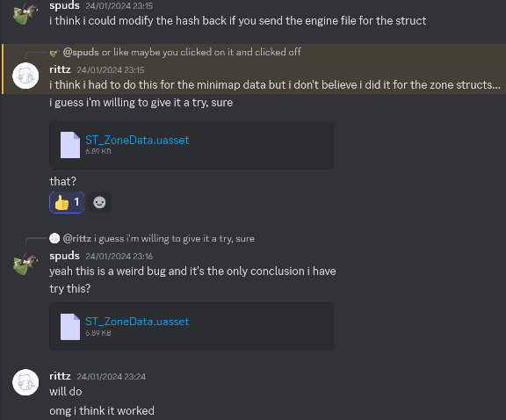Viewport: 506px width, 420px height.
Task: Click spuds' avatar on the first message
Action: [25, 13]
